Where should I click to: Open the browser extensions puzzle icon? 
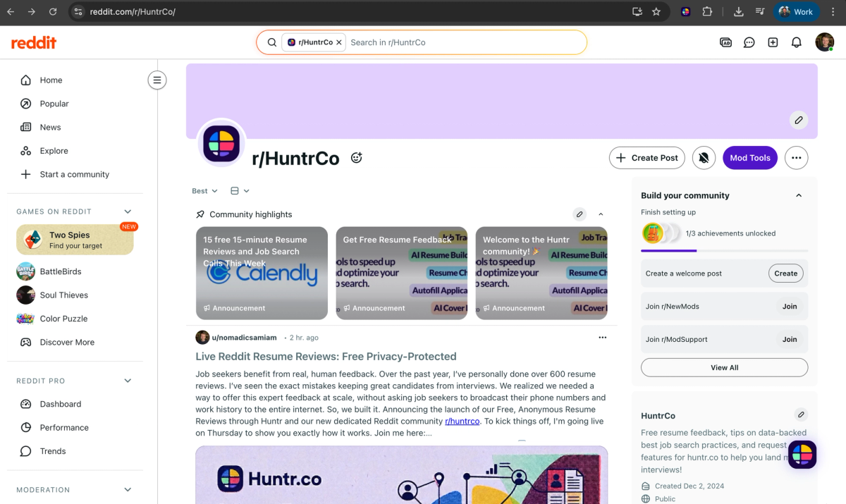coord(707,12)
